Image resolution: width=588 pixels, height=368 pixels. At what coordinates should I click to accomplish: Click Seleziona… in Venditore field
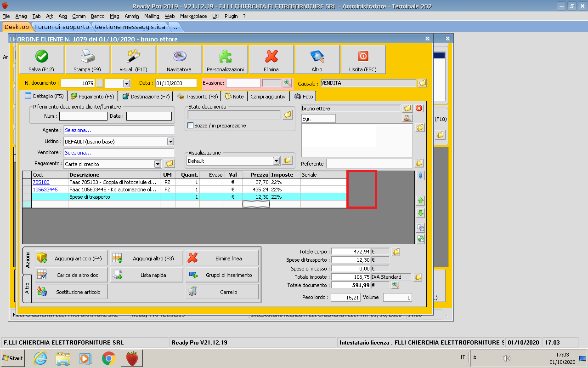pos(78,152)
